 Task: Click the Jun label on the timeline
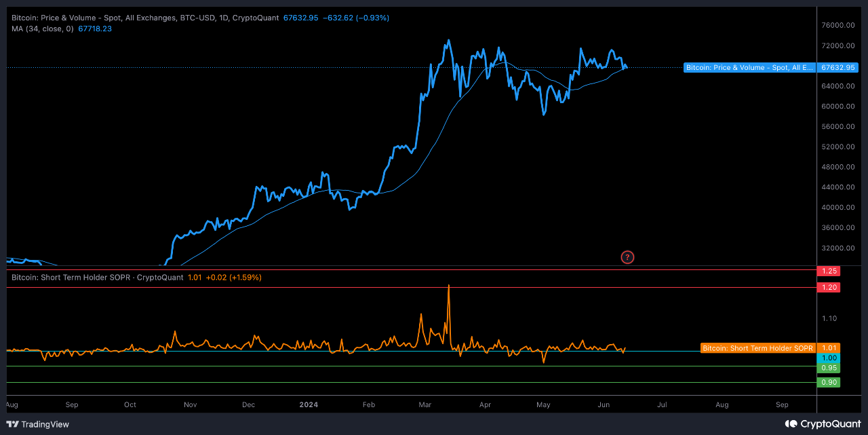point(604,404)
